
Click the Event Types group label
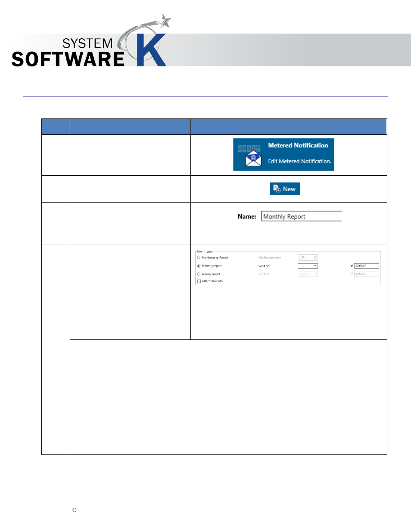click(205, 251)
